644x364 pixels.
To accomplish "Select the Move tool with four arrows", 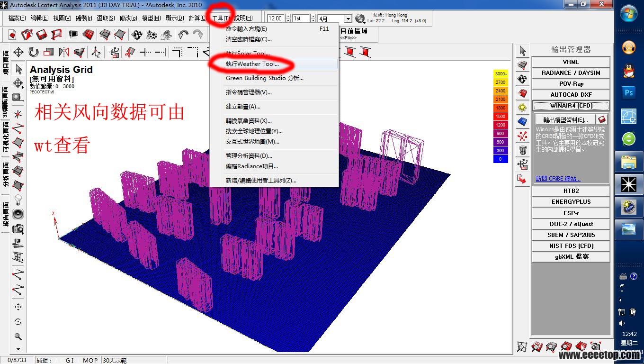I will coord(18,52).
